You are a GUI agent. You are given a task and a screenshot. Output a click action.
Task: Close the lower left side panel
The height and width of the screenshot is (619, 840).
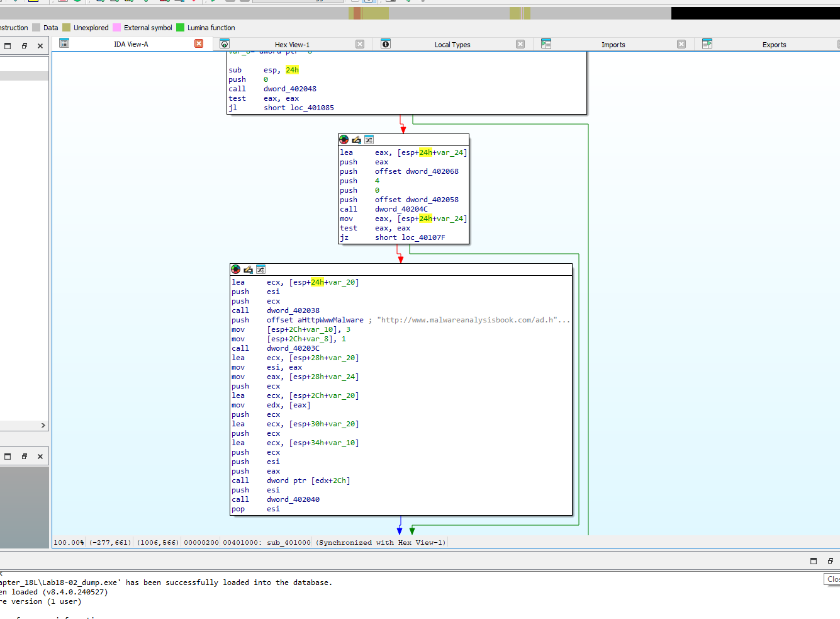40,457
